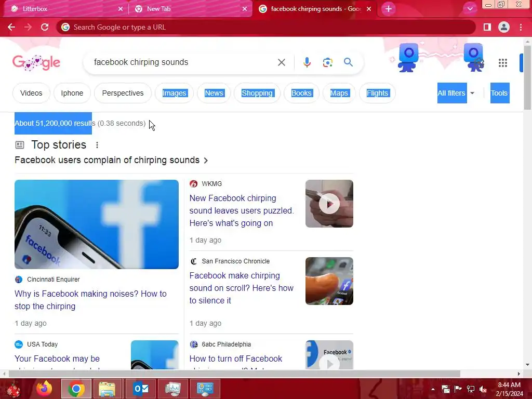This screenshot has width=532, height=399.
Task: Open Cincinnati Enquirer chirping article link
Action: (x=90, y=300)
